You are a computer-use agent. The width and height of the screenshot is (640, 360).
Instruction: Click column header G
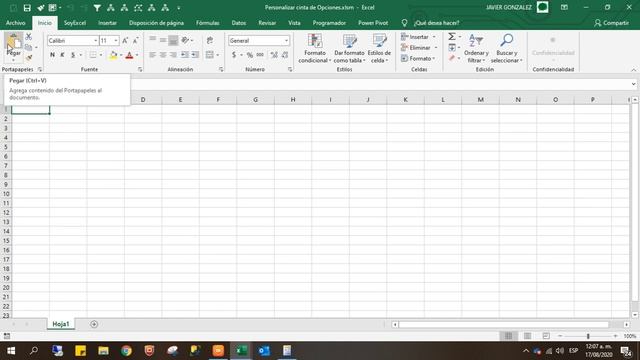tap(256, 100)
